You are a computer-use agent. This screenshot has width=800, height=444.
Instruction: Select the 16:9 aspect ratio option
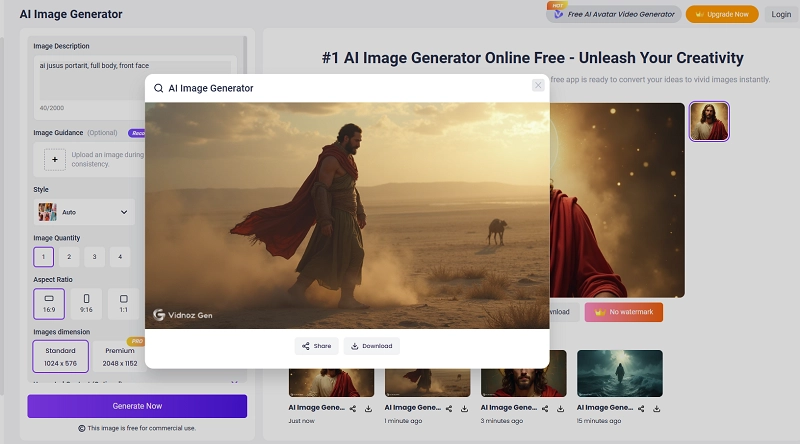click(49, 303)
